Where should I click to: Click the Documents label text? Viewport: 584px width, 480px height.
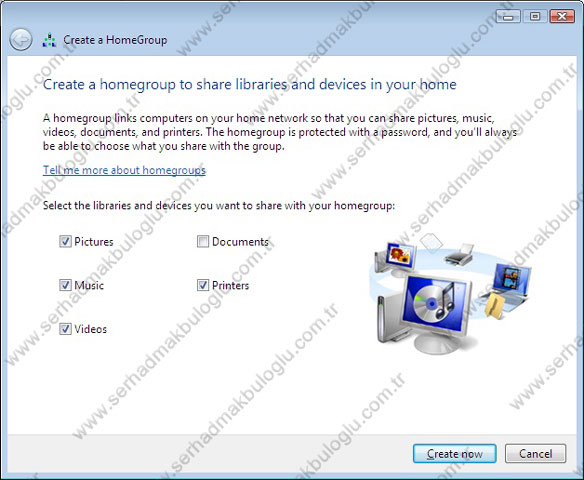click(240, 242)
